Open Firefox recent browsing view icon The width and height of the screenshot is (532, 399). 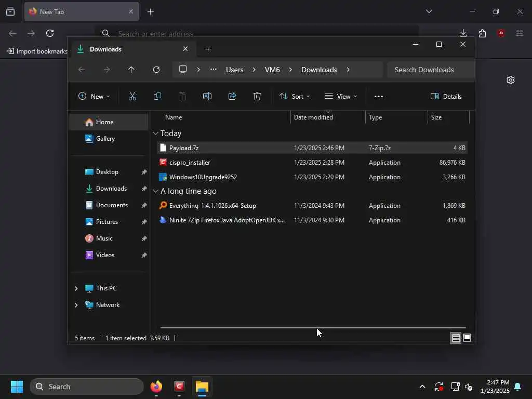10,12
